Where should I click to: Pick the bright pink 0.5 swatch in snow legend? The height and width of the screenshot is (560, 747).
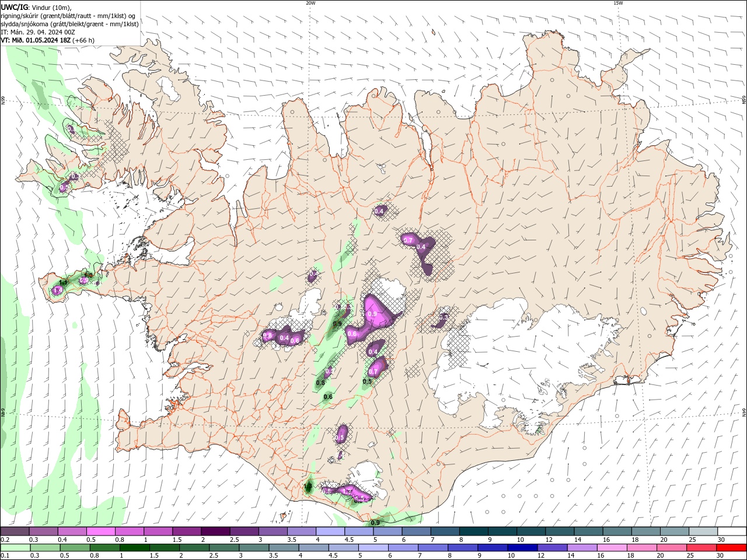[x=100, y=531]
